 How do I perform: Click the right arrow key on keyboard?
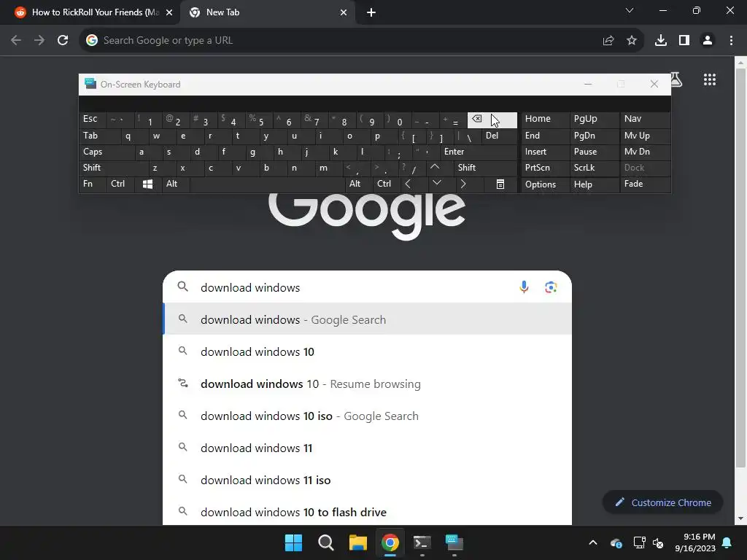[x=463, y=184]
